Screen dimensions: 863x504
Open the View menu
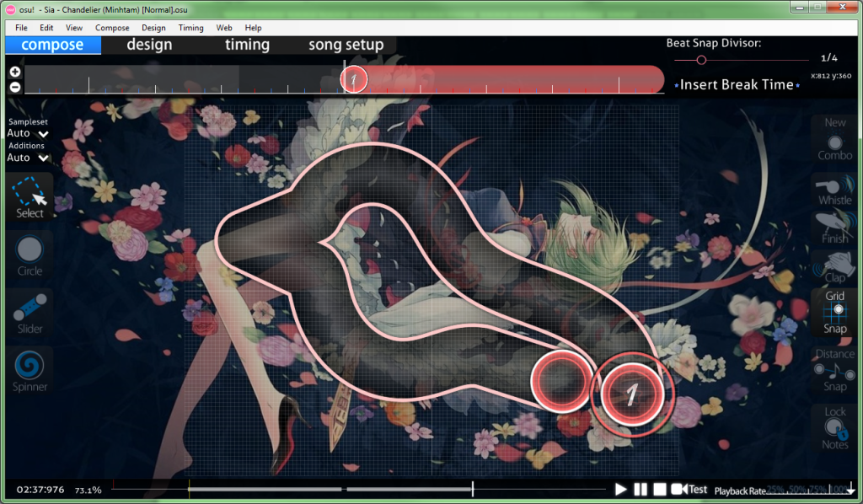point(74,28)
